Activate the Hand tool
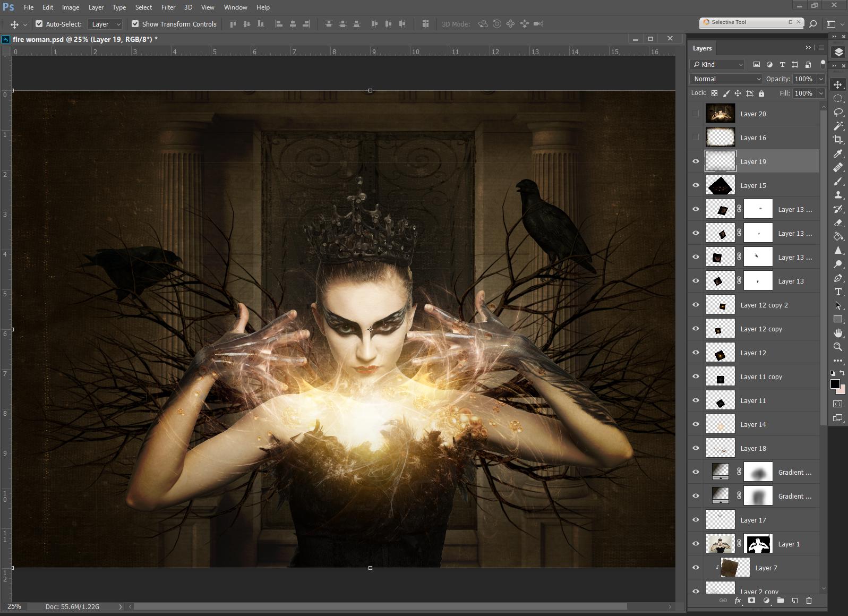The image size is (848, 616). [838, 333]
